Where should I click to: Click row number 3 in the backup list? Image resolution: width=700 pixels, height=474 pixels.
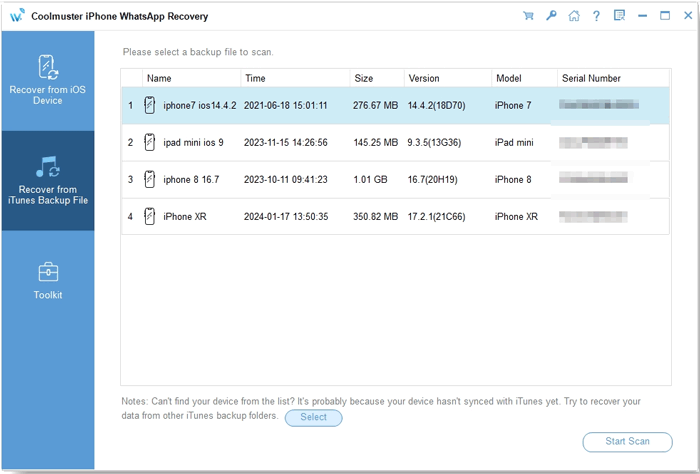[x=130, y=179]
